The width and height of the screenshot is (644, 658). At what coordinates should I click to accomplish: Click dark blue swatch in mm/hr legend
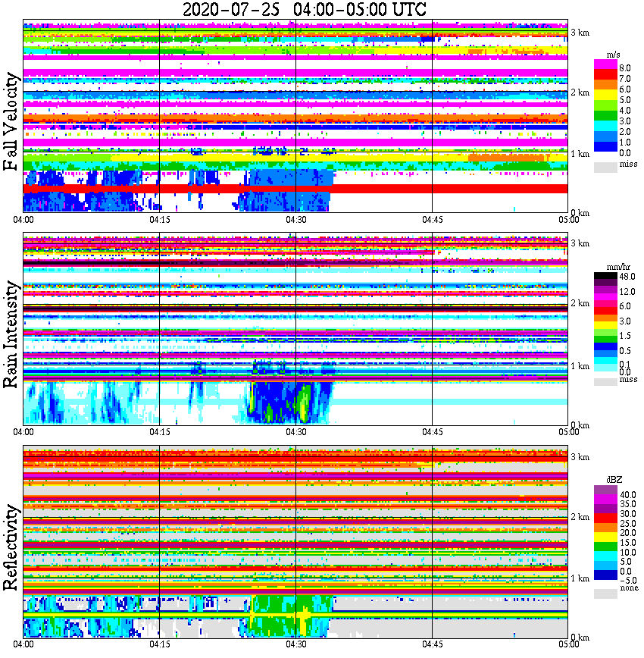[x=605, y=346]
